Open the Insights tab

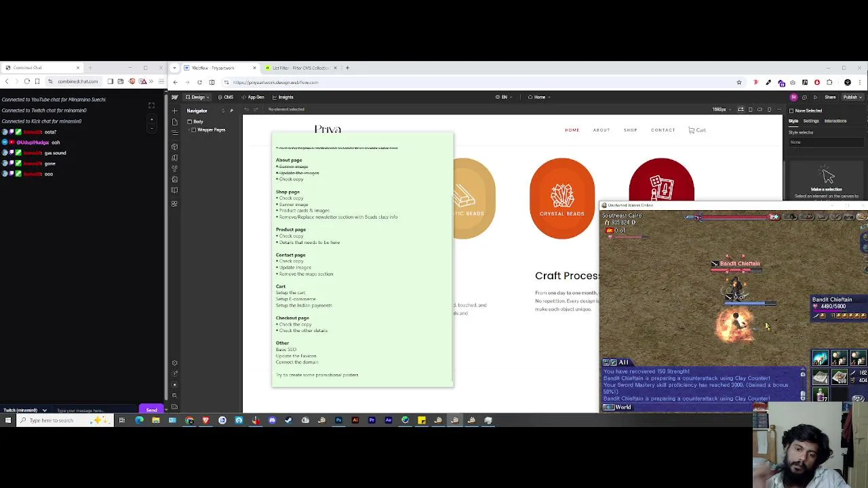(283, 97)
